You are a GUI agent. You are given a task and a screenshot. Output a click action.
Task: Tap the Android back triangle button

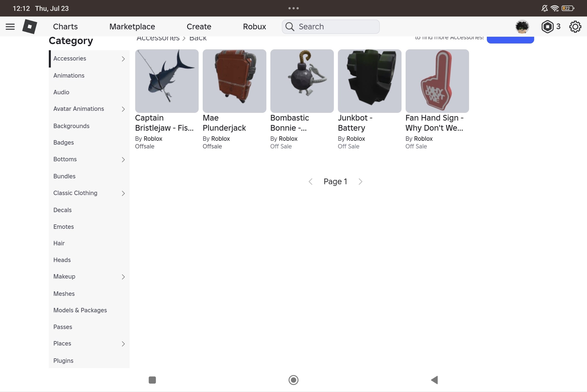click(x=434, y=380)
